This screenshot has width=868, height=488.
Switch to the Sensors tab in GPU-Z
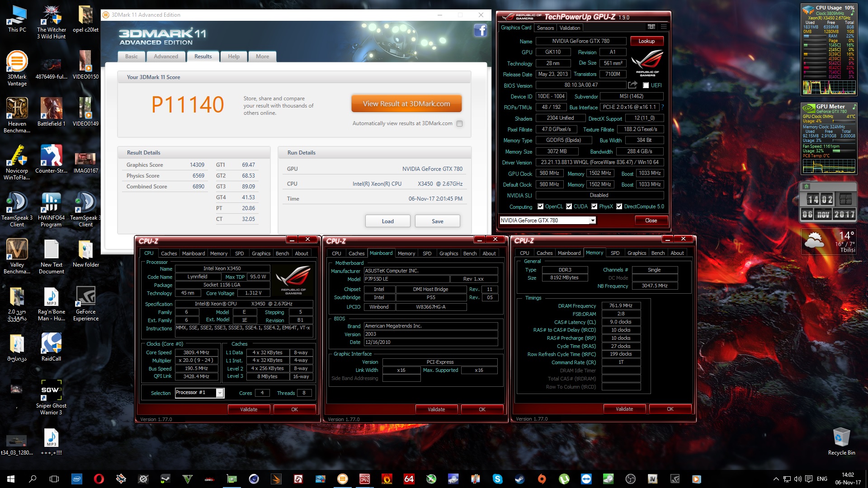[x=545, y=28]
